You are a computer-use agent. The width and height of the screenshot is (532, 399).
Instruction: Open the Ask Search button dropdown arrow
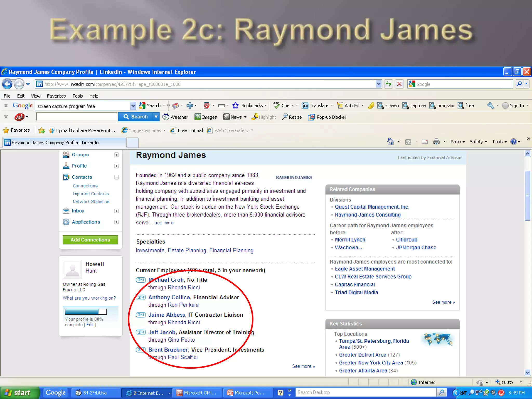[156, 117]
